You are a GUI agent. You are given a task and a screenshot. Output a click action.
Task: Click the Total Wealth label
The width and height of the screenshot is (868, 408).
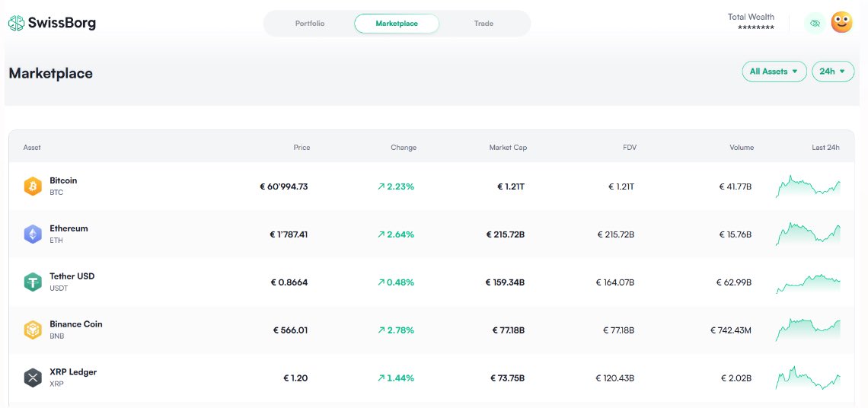click(751, 17)
